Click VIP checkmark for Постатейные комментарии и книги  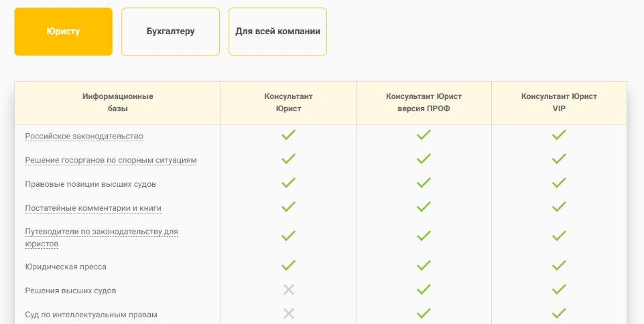pyautogui.click(x=559, y=208)
